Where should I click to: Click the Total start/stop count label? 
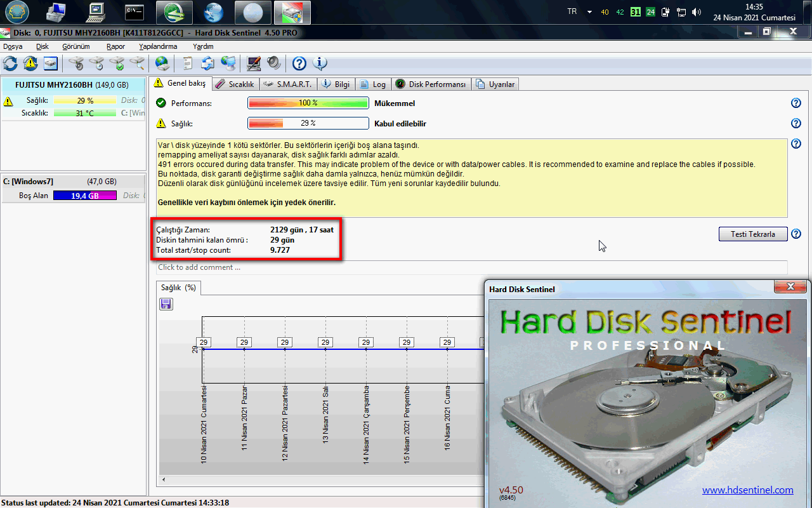[193, 250]
